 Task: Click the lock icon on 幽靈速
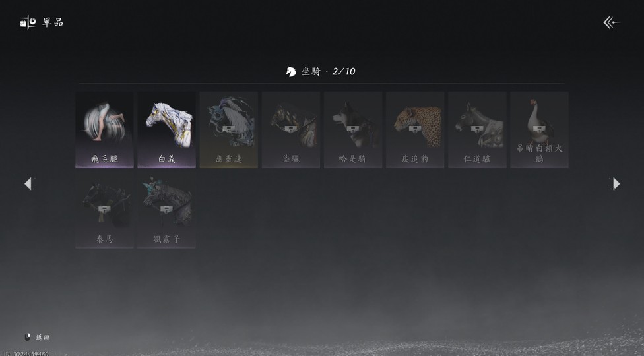point(229,129)
